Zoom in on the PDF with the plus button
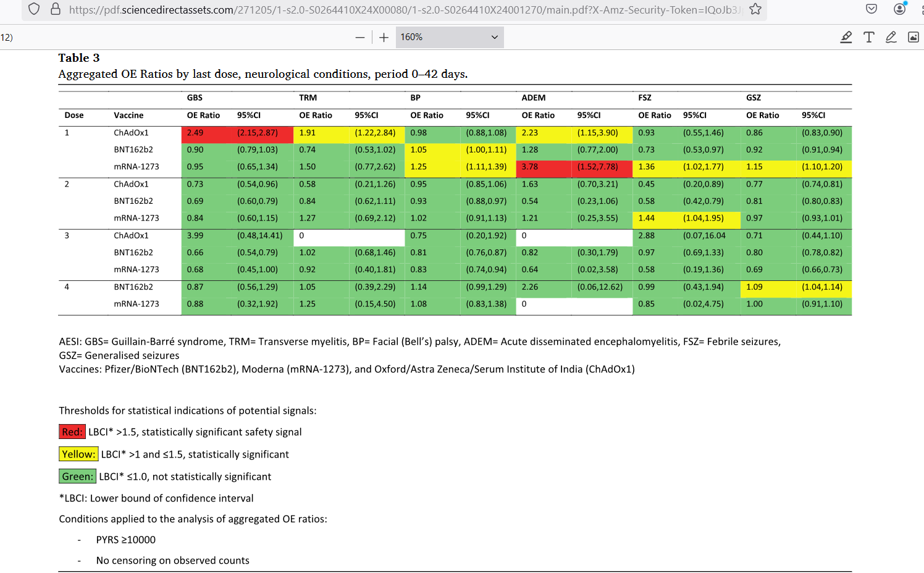924x573 pixels. (384, 38)
